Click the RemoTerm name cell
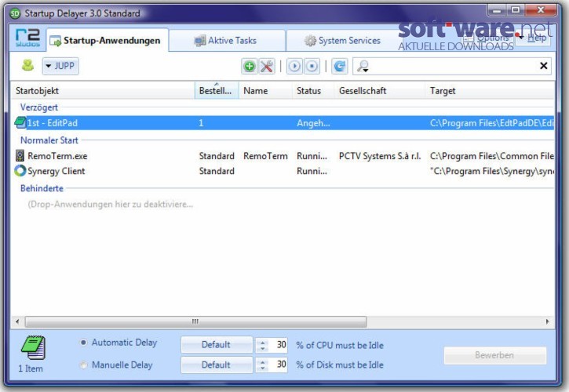Viewport: 569px width, 392px height. [265, 156]
